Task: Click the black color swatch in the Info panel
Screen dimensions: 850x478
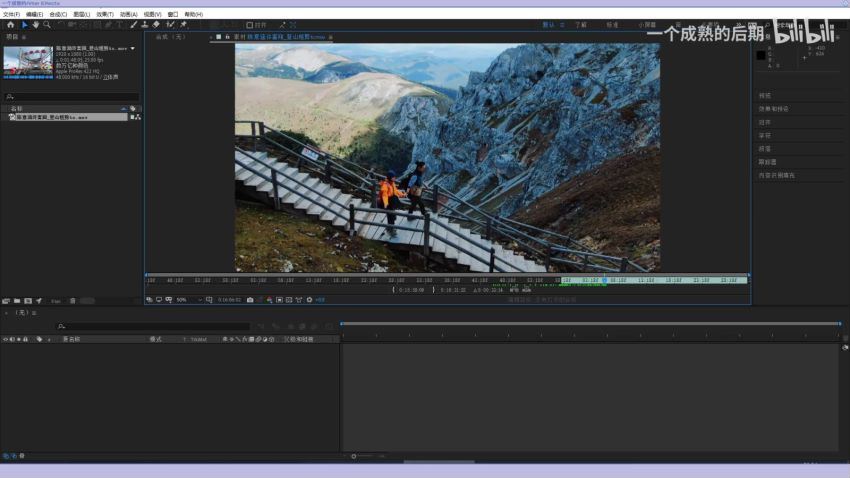Action: pos(761,55)
